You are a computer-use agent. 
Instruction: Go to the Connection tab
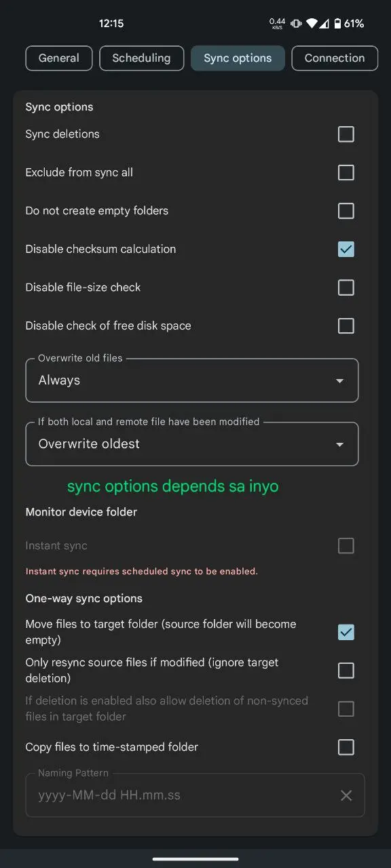(335, 58)
